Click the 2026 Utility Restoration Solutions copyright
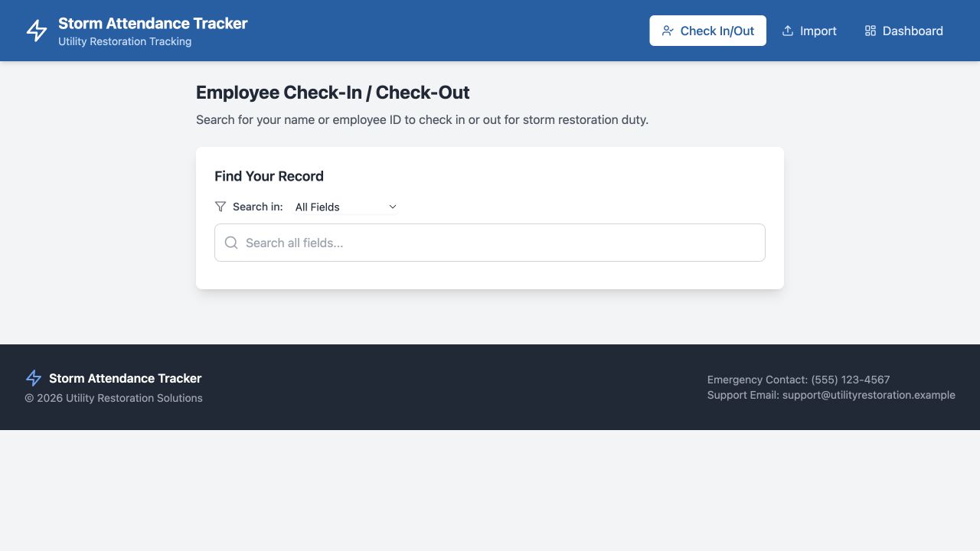Image resolution: width=980 pixels, height=551 pixels. tap(113, 398)
